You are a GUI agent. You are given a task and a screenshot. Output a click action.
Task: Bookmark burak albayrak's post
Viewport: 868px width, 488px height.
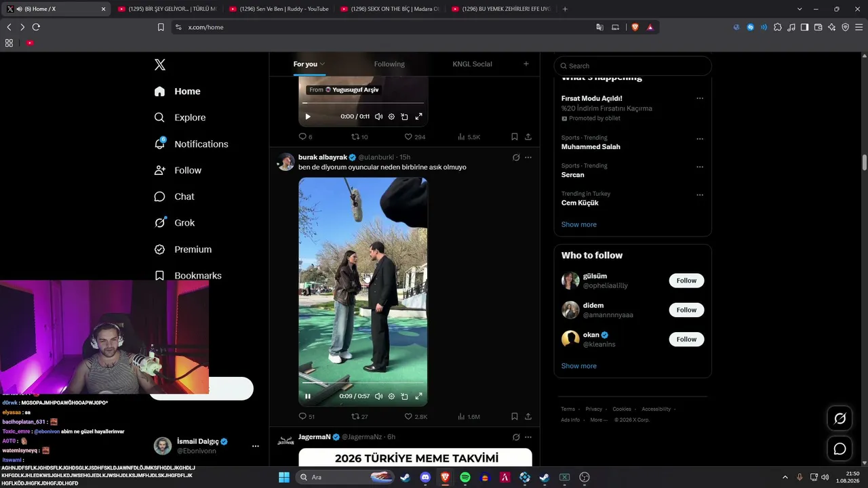pos(515,417)
